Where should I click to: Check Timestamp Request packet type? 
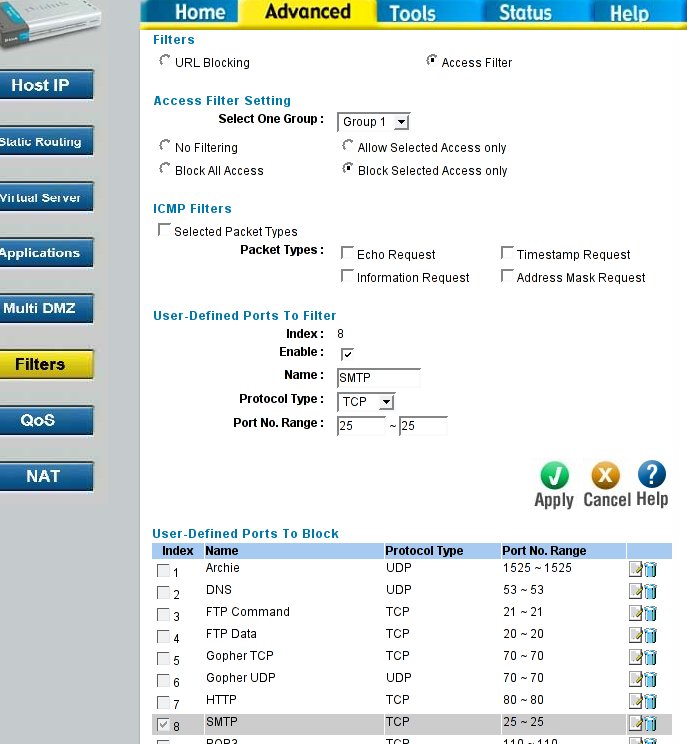click(507, 253)
